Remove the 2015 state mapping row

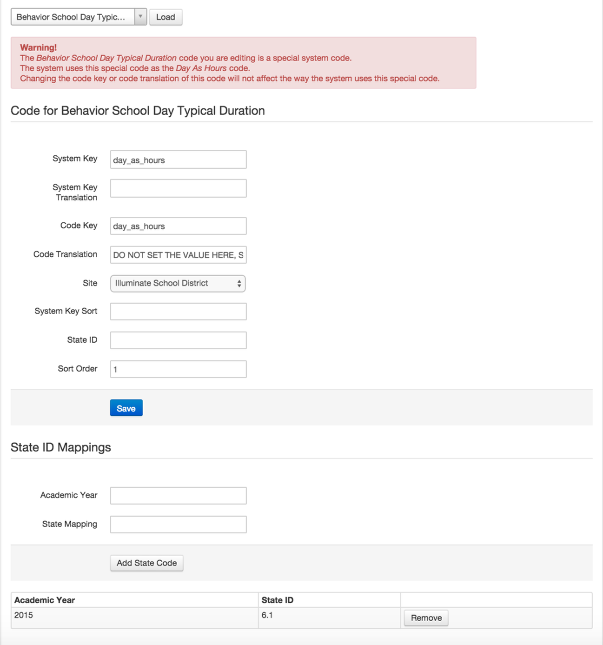pyautogui.click(x=426, y=618)
